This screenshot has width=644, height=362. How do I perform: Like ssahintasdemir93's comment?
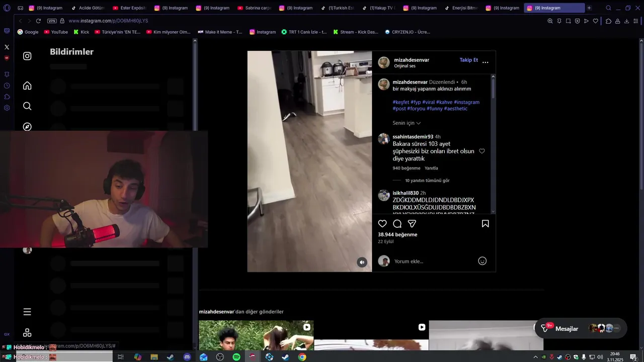tap(481, 151)
